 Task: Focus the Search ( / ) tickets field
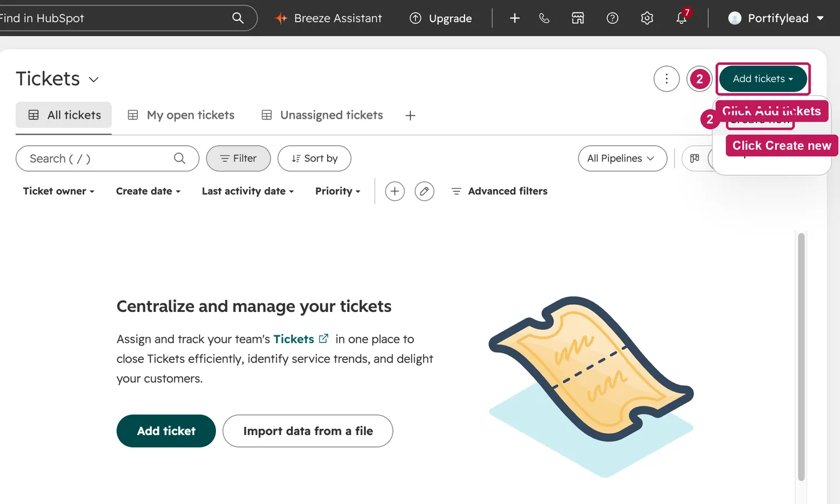[107, 158]
